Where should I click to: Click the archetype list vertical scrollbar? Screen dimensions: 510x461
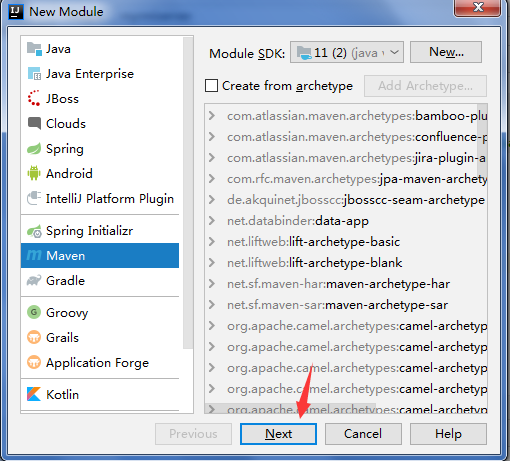point(482,140)
